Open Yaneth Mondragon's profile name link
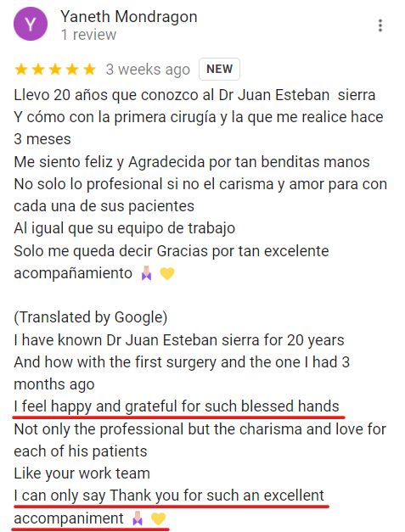Screen dimensions: 405x532 (x=129, y=17)
